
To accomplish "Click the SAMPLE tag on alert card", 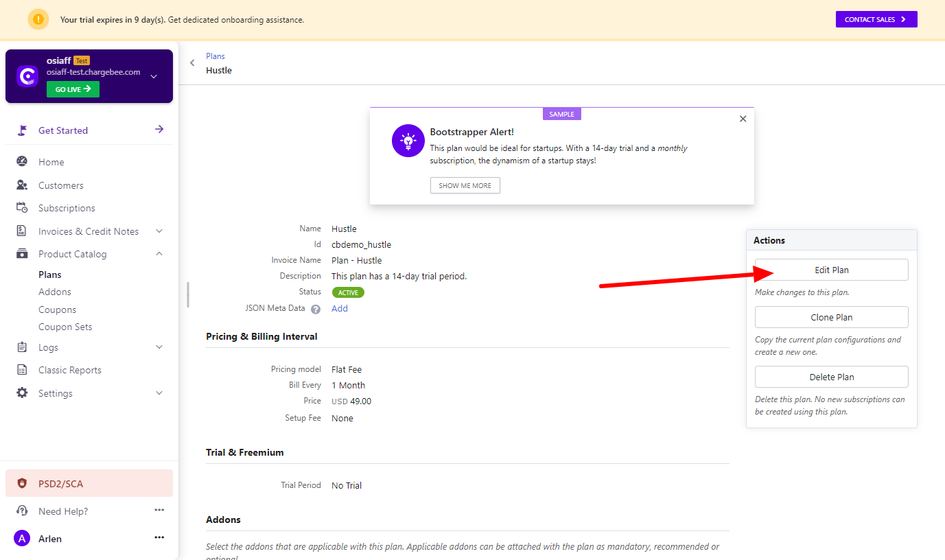I will [x=561, y=114].
